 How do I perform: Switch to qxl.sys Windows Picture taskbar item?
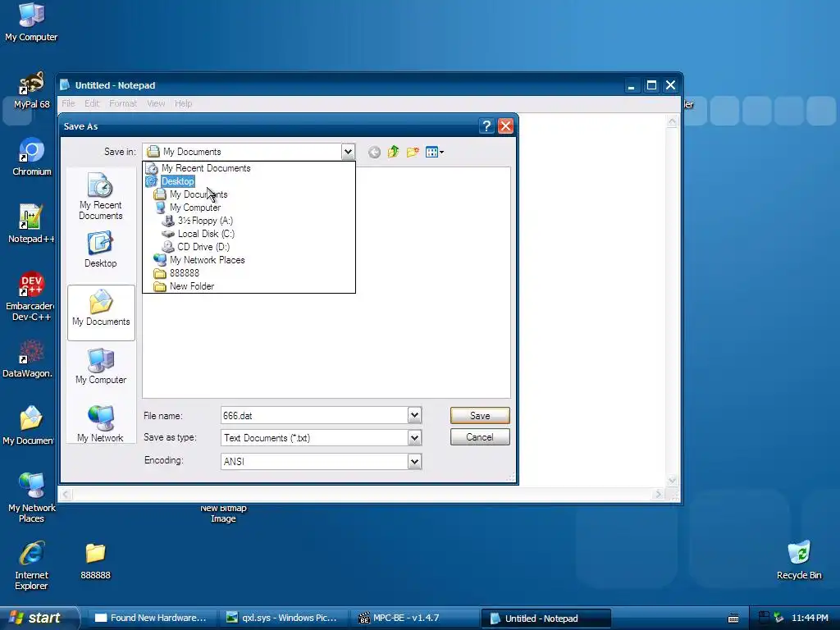(x=283, y=619)
